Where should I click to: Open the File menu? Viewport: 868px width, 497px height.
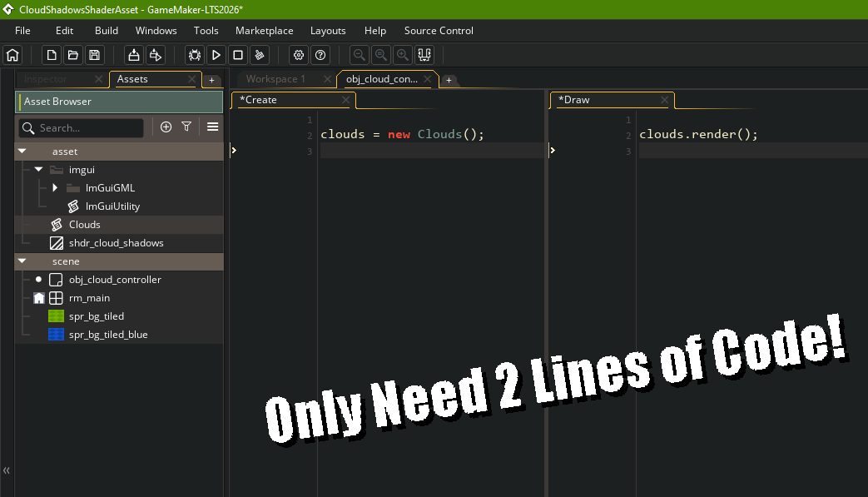coord(22,31)
